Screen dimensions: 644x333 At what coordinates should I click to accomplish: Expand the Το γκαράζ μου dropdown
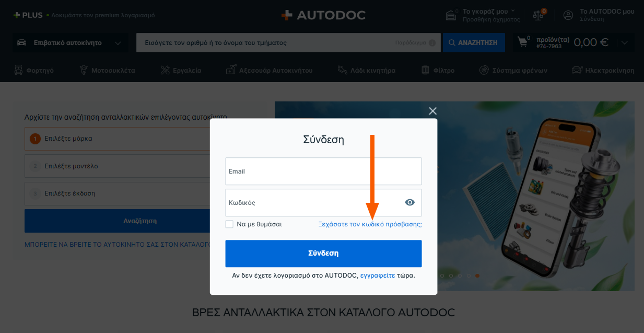[512, 10]
